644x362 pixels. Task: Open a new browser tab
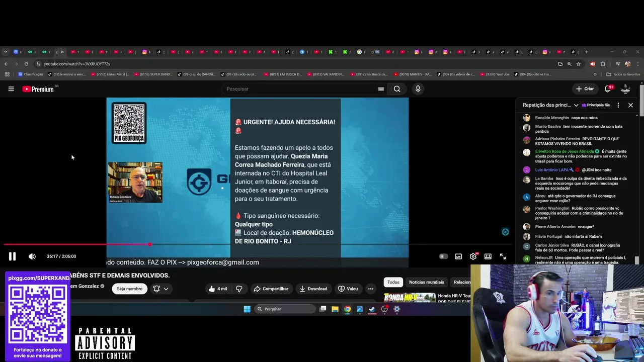click(x=587, y=52)
